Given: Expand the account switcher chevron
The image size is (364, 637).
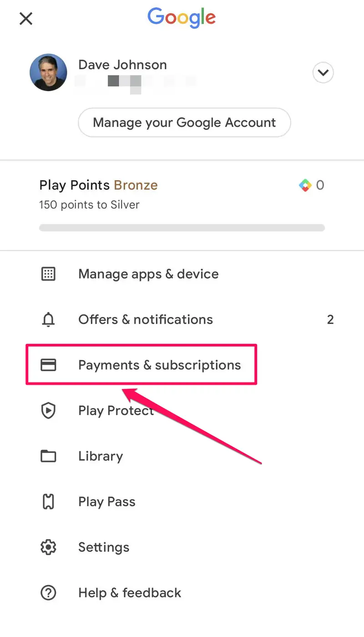Looking at the screenshot, I should click(x=323, y=72).
